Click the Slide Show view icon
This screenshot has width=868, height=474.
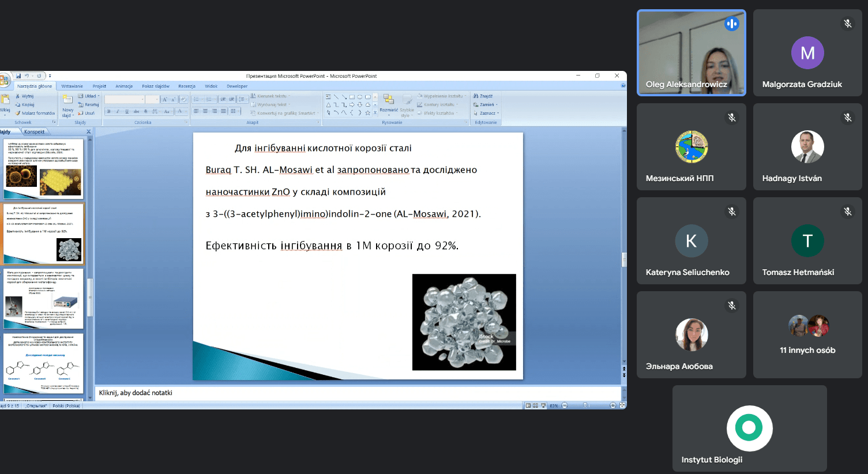coord(543,405)
